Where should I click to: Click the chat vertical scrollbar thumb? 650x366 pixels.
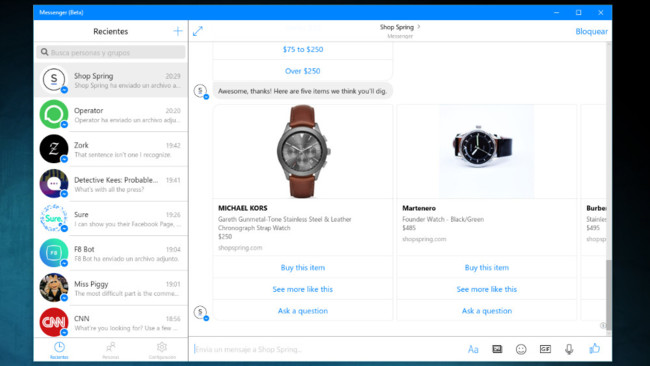(609, 294)
